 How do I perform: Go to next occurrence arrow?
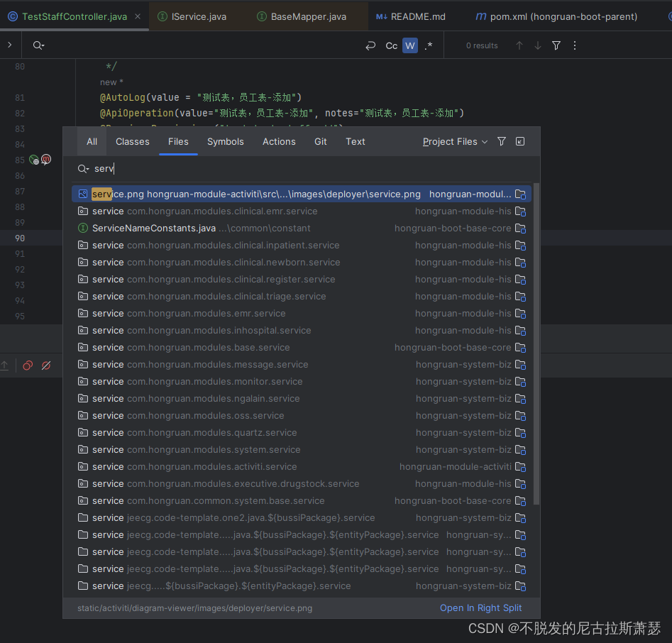(x=537, y=45)
